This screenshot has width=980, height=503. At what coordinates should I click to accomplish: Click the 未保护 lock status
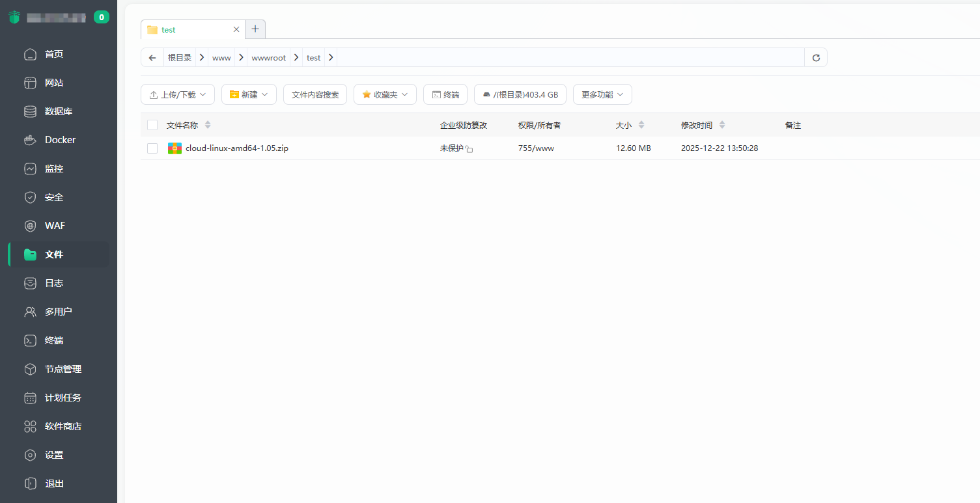(456, 148)
